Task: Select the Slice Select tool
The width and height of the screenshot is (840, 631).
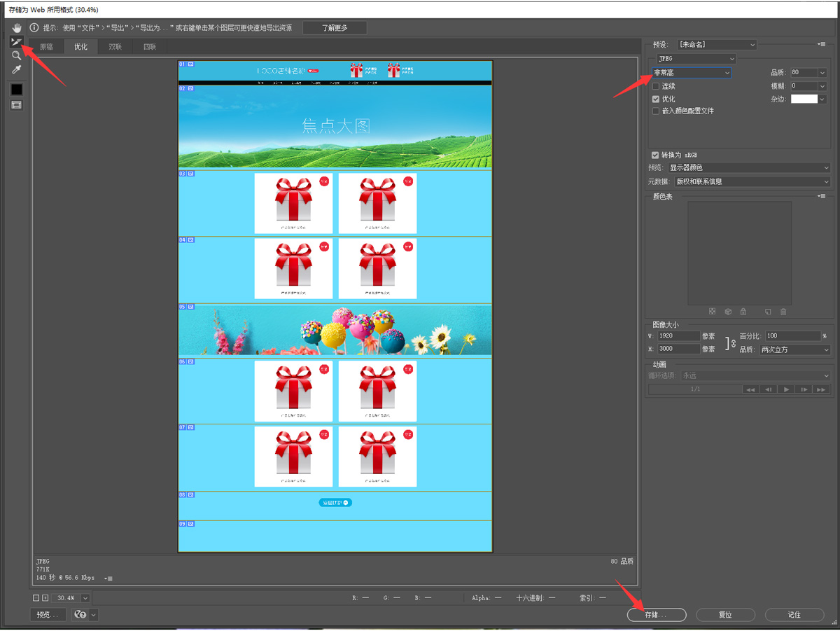Action: pyautogui.click(x=17, y=42)
